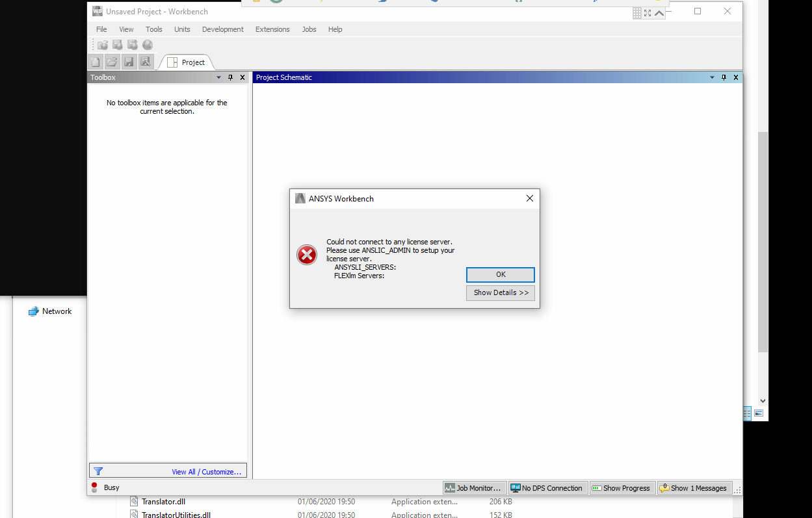The height and width of the screenshot is (518, 812).
Task: Pin the Toolbox panel
Action: tap(230, 77)
